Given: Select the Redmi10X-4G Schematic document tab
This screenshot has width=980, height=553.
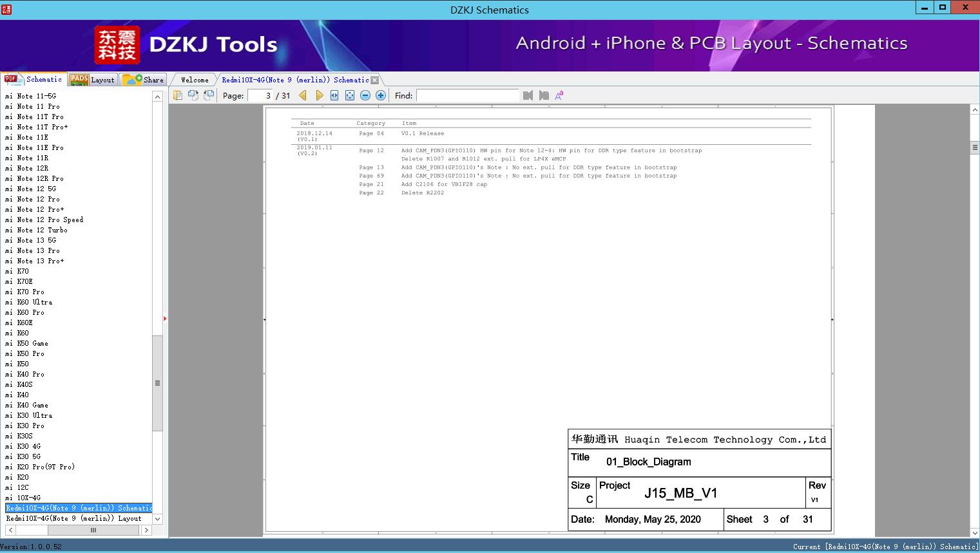Looking at the screenshot, I should [295, 80].
